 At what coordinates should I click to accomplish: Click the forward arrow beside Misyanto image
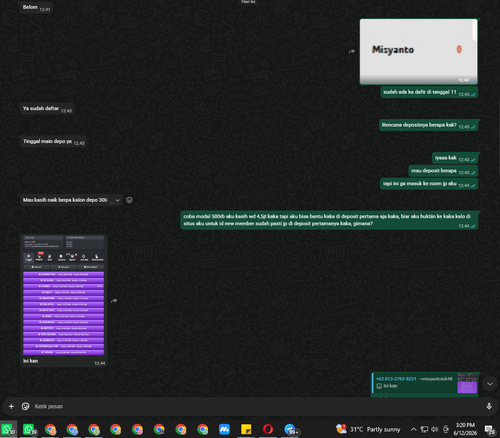pyautogui.click(x=352, y=52)
